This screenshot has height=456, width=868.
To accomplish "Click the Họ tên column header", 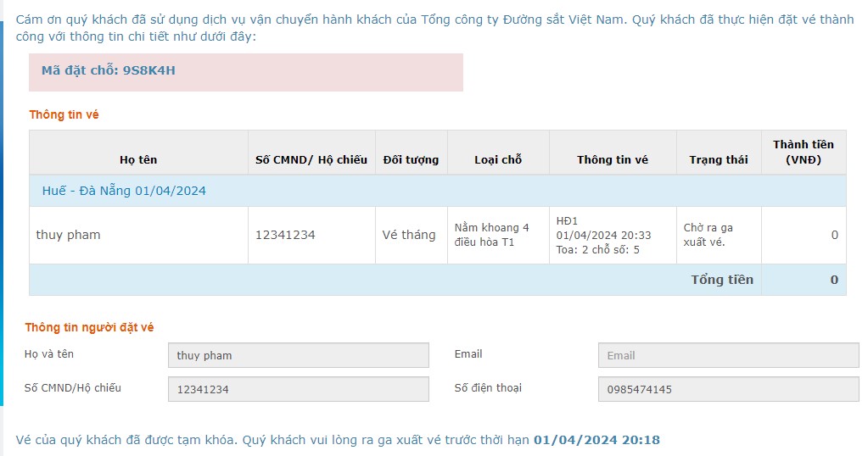I will point(138,159).
